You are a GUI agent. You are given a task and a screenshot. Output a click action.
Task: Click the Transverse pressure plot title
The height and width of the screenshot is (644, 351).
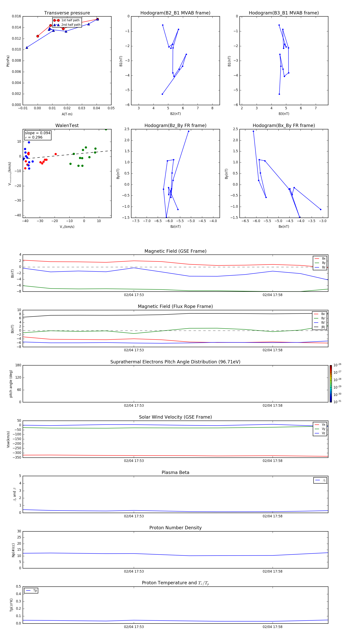[x=67, y=13]
